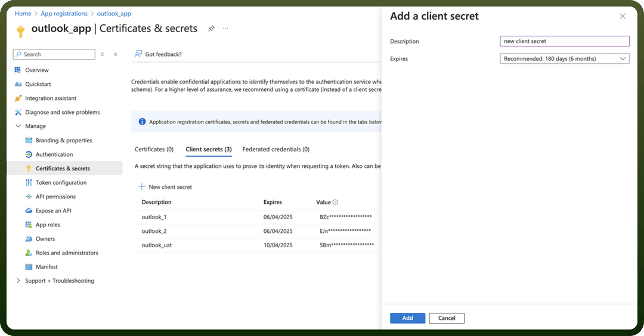Click the Token configuration bars icon
Screen dimensions: 644x336
point(29,182)
